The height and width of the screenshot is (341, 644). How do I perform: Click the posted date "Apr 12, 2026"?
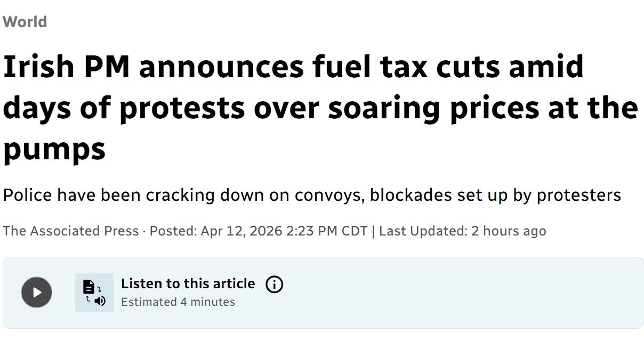(241, 231)
